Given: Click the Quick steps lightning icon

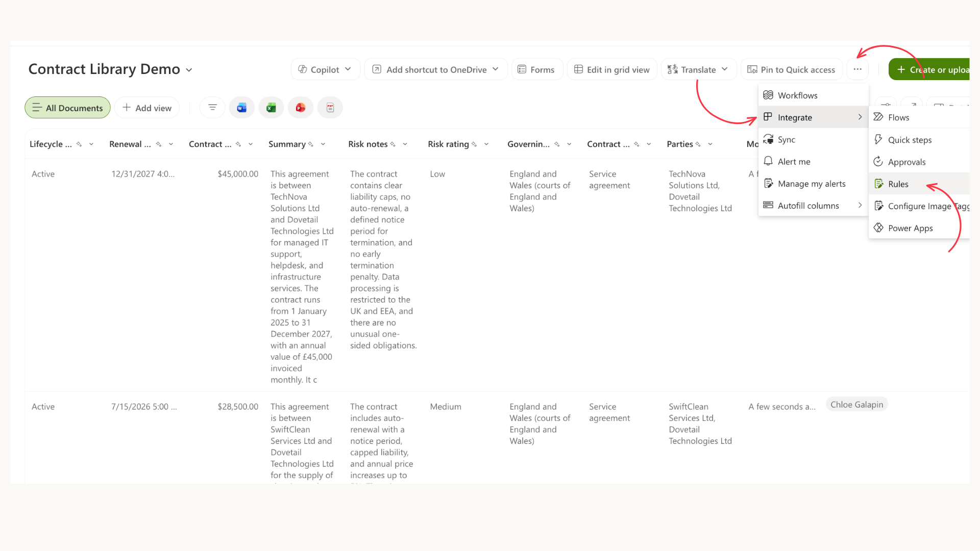Looking at the screenshot, I should [x=878, y=139].
